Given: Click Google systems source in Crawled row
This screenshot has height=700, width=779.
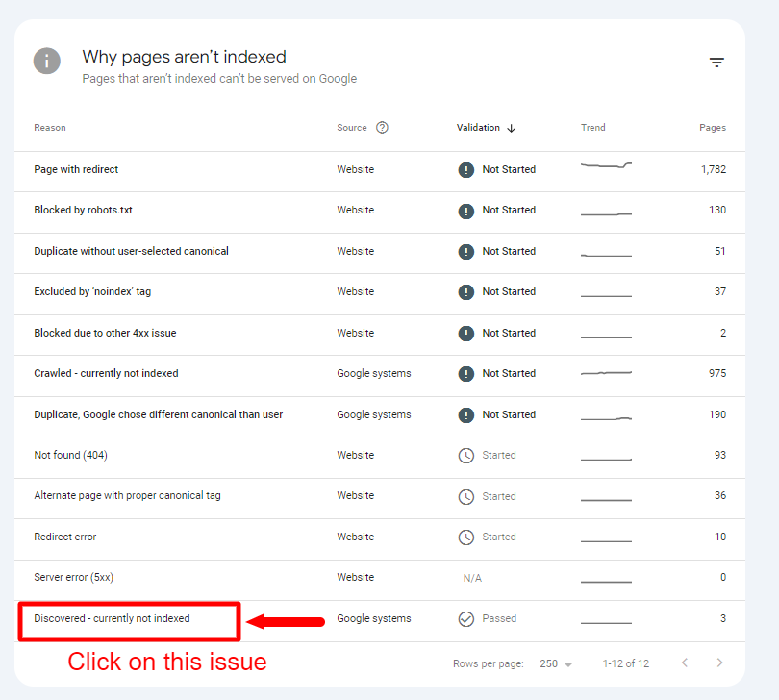Looking at the screenshot, I should pyautogui.click(x=373, y=374).
